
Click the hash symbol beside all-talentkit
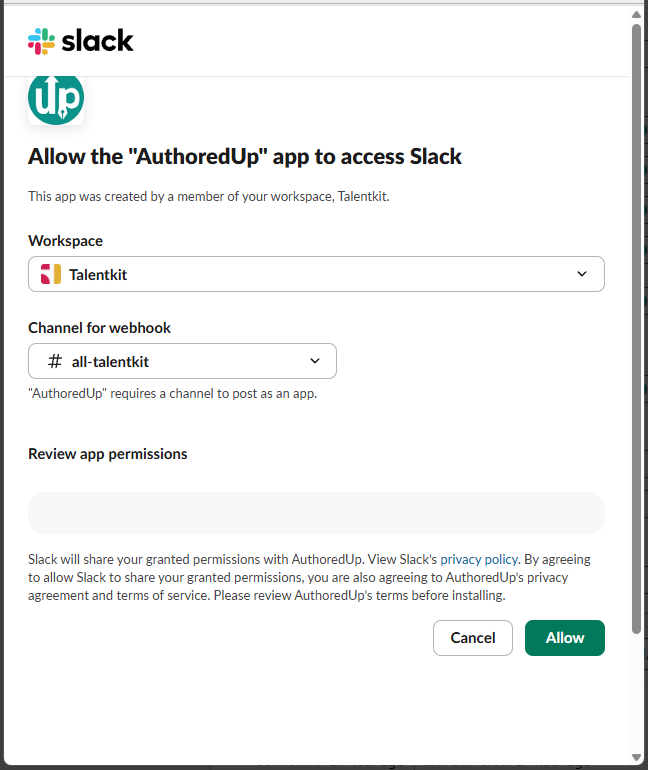click(x=54, y=361)
